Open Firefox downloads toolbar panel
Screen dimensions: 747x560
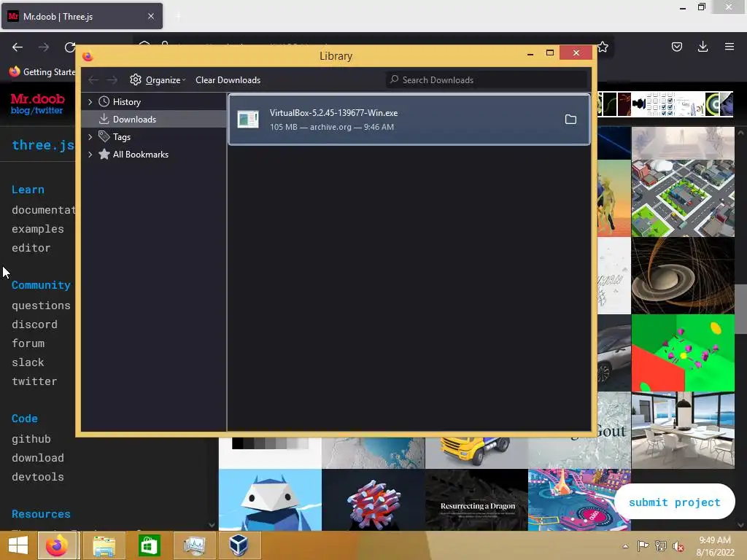point(703,47)
